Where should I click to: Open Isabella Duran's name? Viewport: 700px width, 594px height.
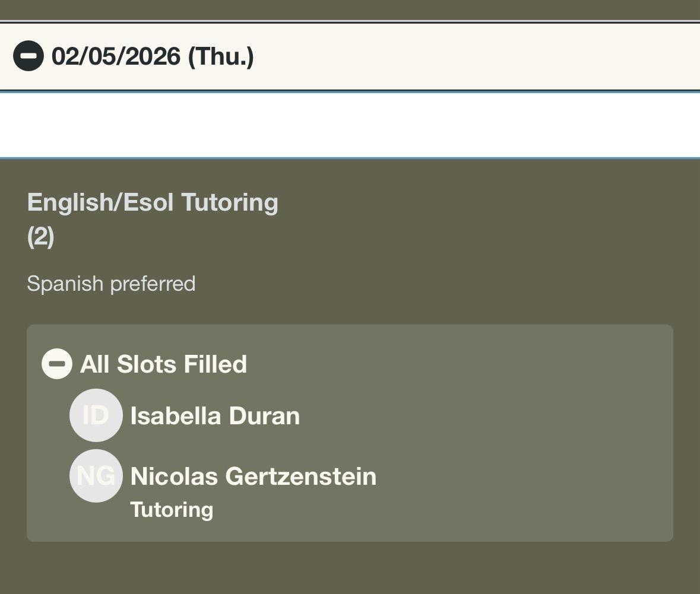coord(215,416)
